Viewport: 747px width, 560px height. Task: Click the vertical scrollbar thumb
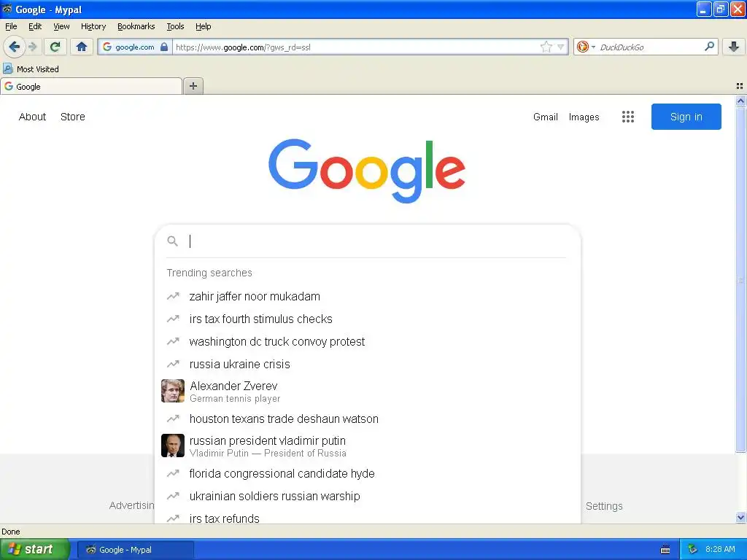point(740,280)
